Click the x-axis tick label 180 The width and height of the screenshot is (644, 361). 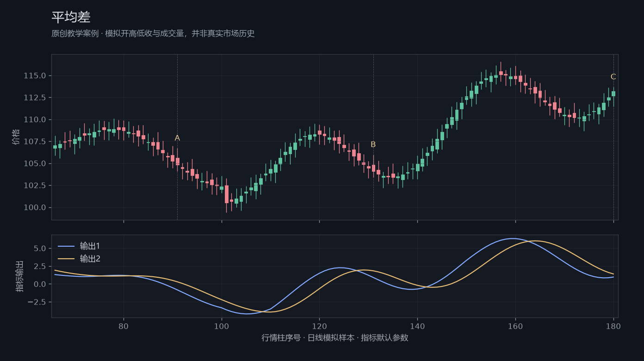[x=613, y=326]
